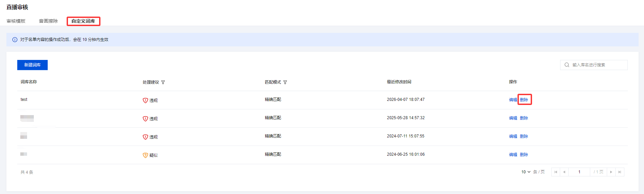Click the page number input field
Screen dimensions: 644x194
coord(579,172)
